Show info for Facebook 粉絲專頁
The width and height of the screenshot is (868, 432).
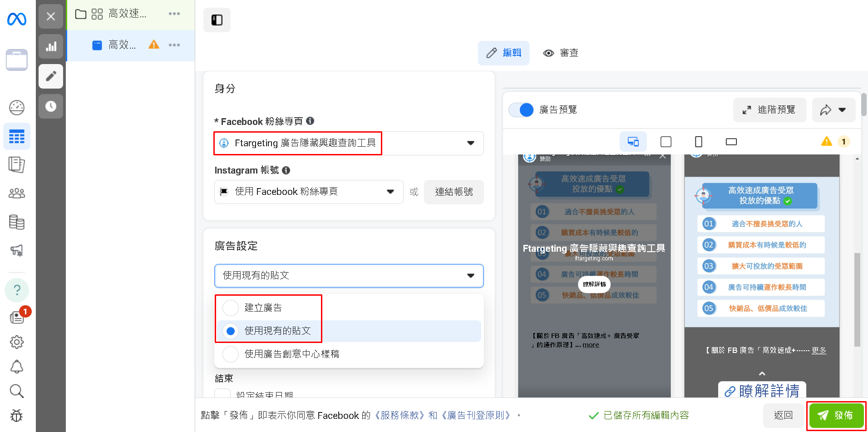[x=310, y=121]
